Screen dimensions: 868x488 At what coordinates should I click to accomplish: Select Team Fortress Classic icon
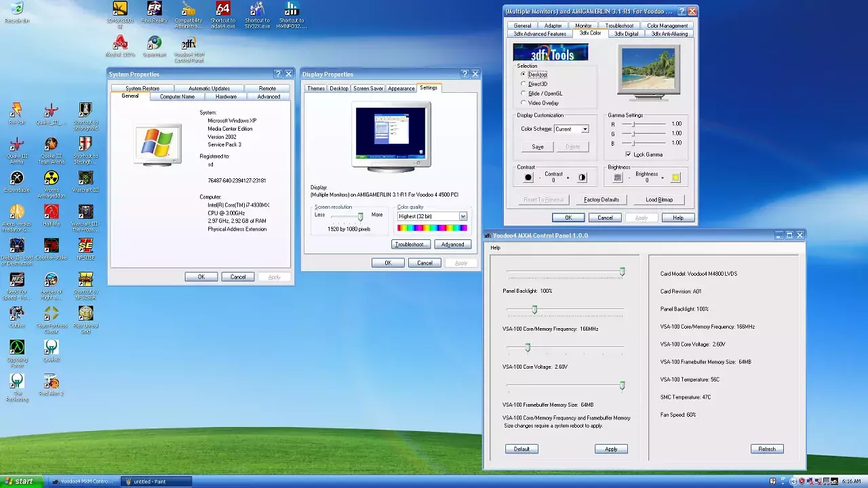(x=52, y=320)
